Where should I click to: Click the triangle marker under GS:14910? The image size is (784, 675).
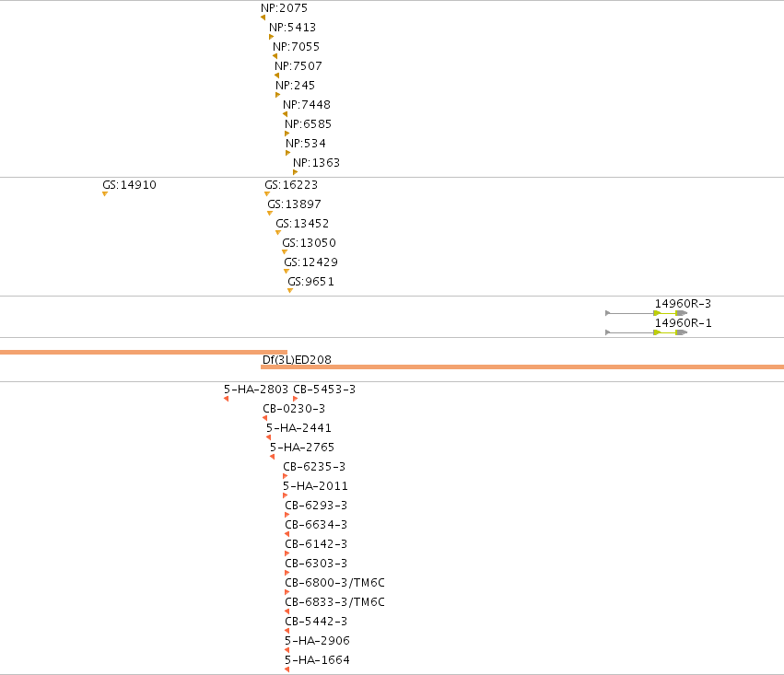[105, 194]
